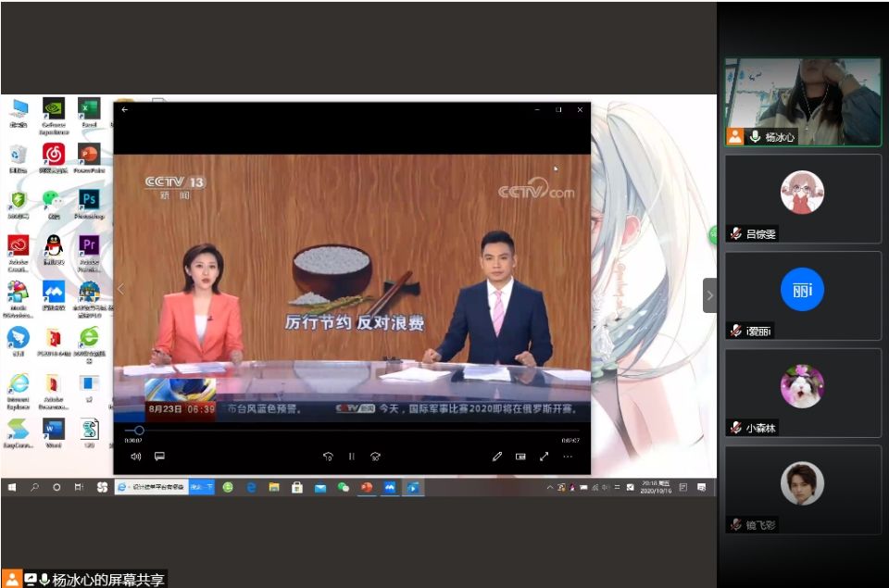This screenshot has height=588, width=889.
Task: Expand the collapsed participants panel arrow
Action: [709, 295]
